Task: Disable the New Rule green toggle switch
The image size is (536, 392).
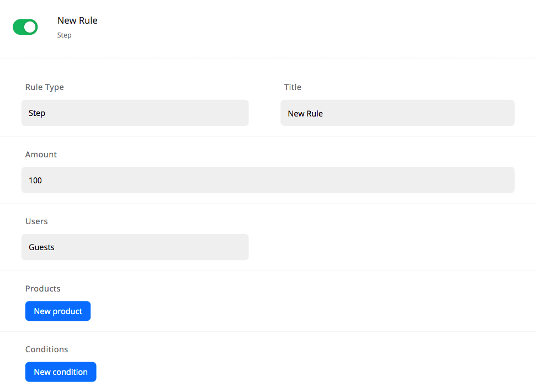Action: pyautogui.click(x=25, y=27)
